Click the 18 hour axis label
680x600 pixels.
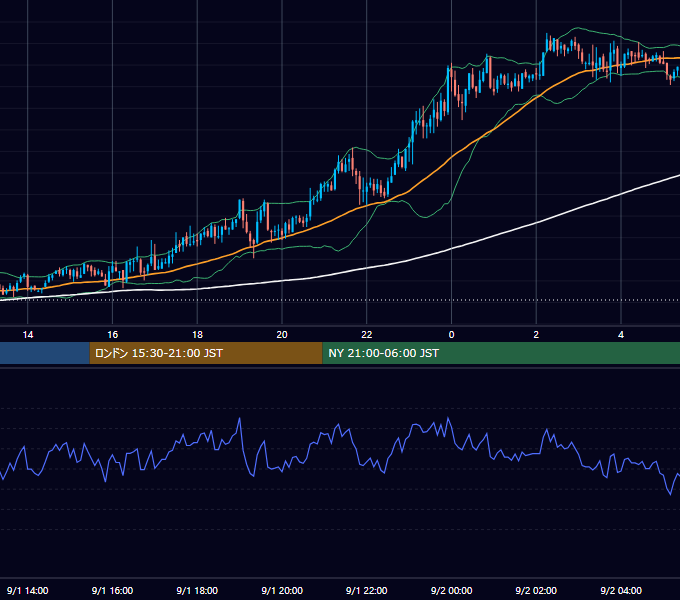pos(197,335)
